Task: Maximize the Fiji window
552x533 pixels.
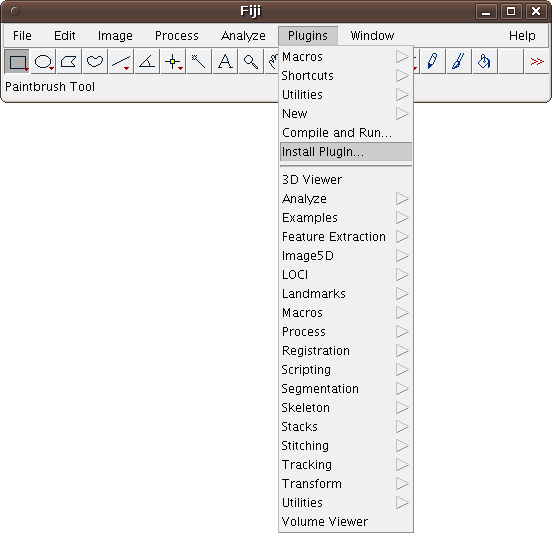Action: pyautogui.click(x=511, y=12)
